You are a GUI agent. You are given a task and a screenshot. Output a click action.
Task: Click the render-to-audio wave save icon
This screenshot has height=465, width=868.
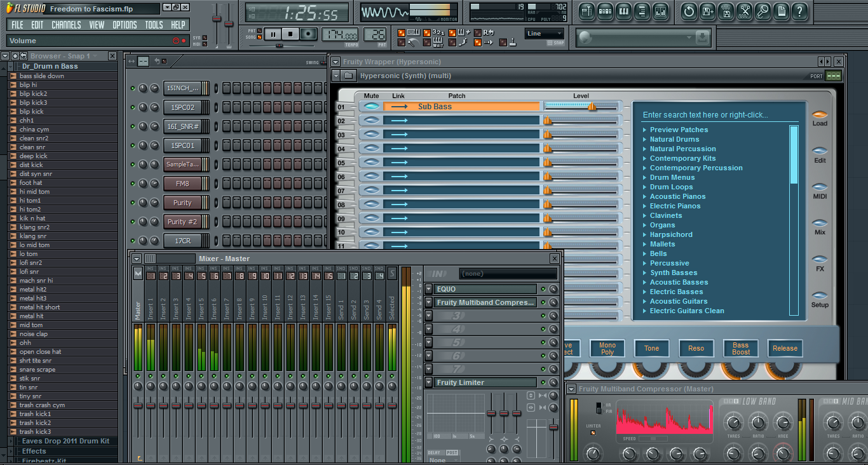point(726,11)
